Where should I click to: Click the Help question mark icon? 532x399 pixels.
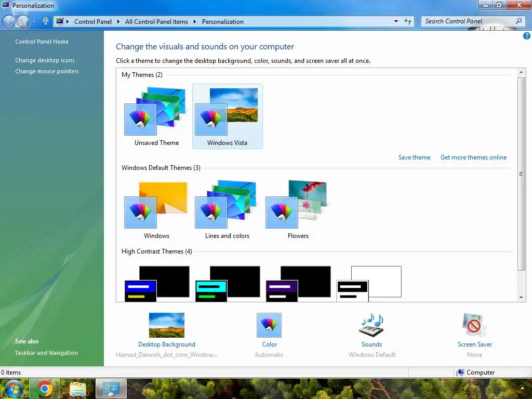(527, 36)
